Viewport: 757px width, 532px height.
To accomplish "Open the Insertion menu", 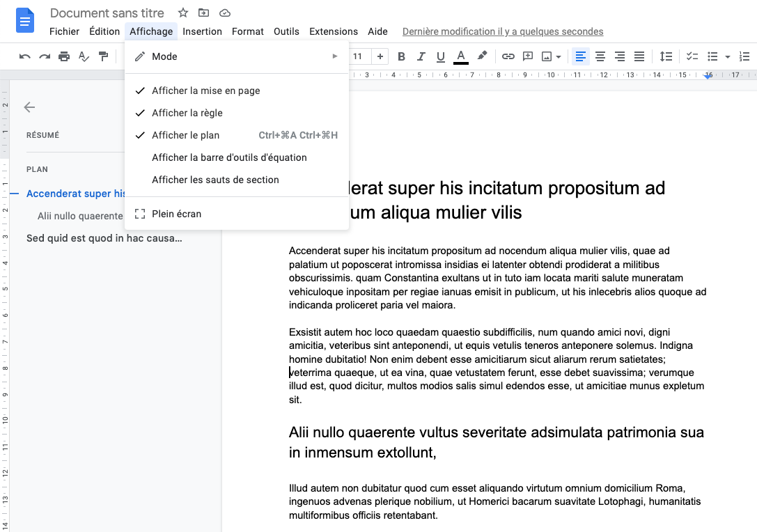I will (x=202, y=31).
